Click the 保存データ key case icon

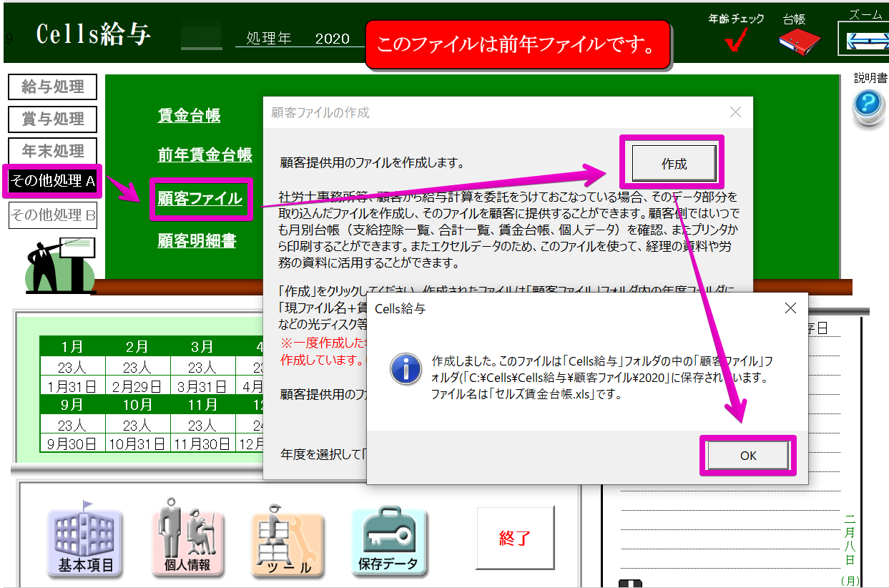click(389, 542)
